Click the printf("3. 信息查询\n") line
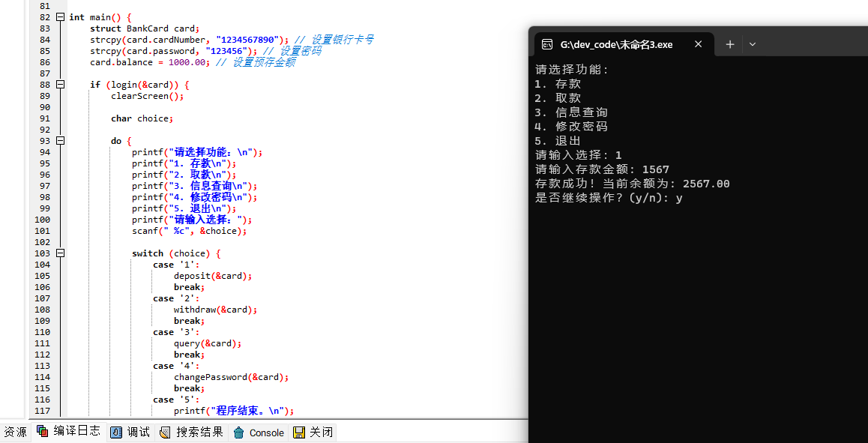The image size is (868, 443). pyautogui.click(x=194, y=186)
